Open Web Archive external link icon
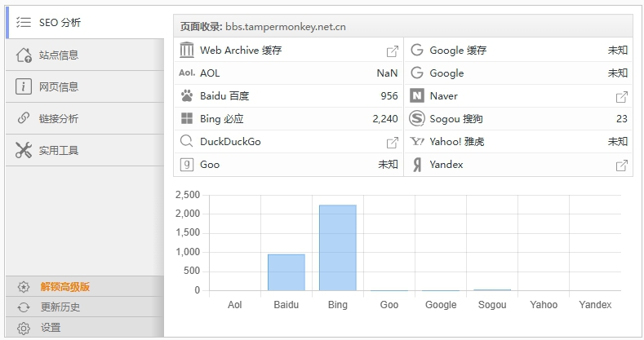 coord(392,51)
